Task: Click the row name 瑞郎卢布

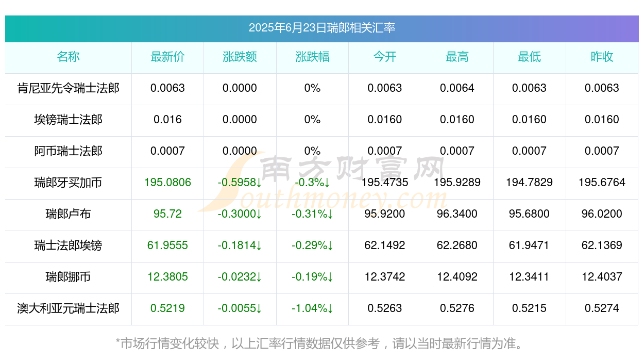Action: point(69,214)
